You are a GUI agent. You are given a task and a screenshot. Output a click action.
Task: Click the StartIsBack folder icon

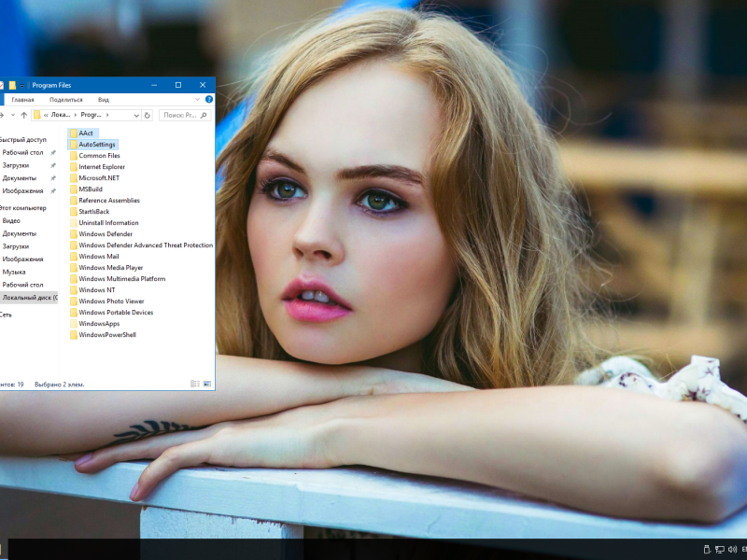(74, 212)
